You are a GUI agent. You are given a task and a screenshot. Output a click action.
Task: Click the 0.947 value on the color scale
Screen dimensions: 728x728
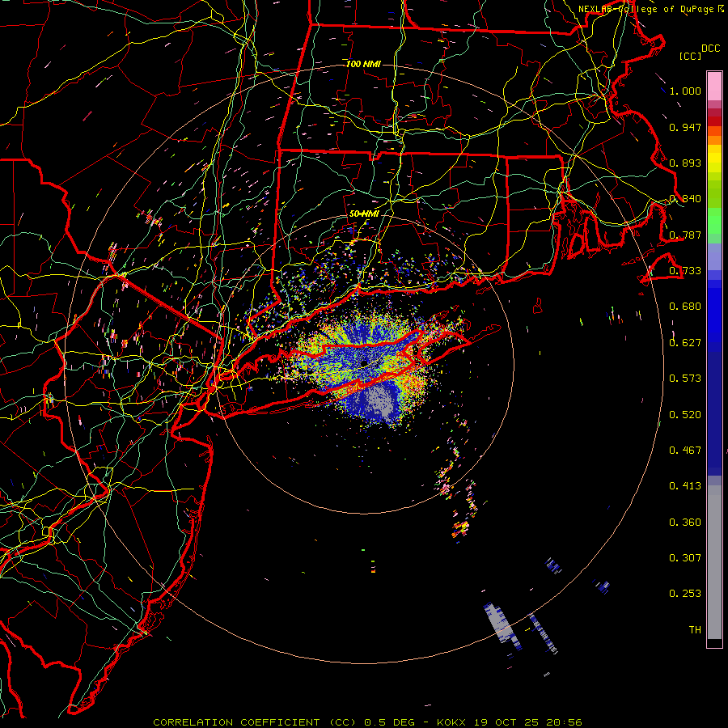click(685, 127)
